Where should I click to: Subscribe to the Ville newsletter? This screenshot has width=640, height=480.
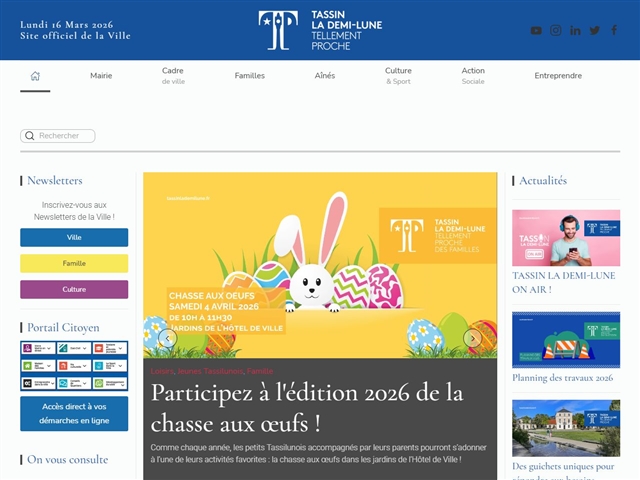pyautogui.click(x=74, y=237)
